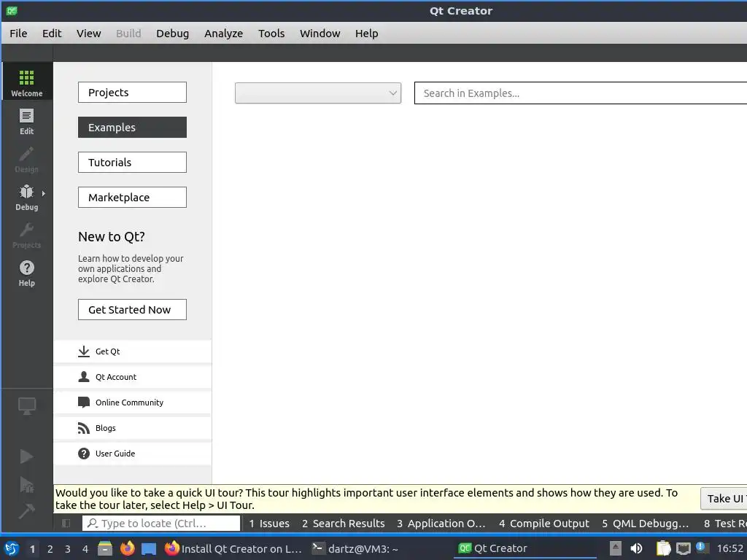Viewport: 747px width, 560px height.
Task: Click the show desktop icon in the taskbar
Action: tap(149, 548)
